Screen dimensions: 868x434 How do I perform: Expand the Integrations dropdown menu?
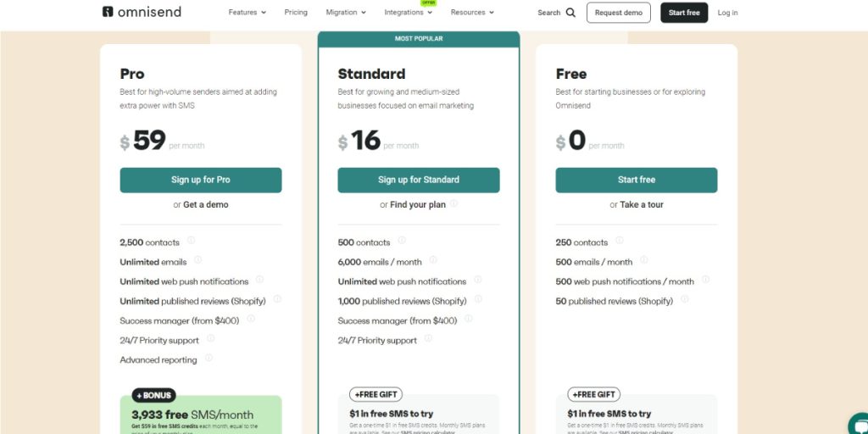tap(409, 12)
